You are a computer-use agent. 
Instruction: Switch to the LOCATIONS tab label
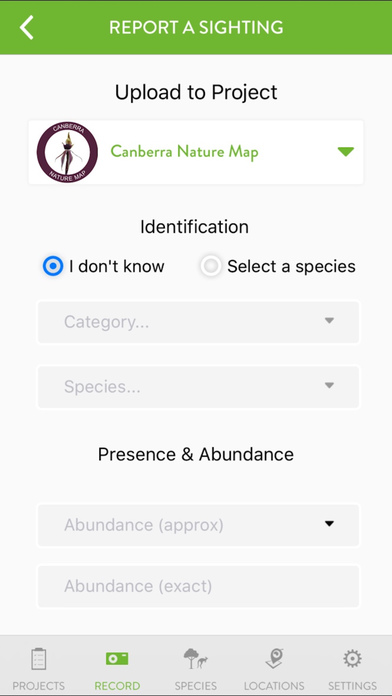tap(274, 686)
